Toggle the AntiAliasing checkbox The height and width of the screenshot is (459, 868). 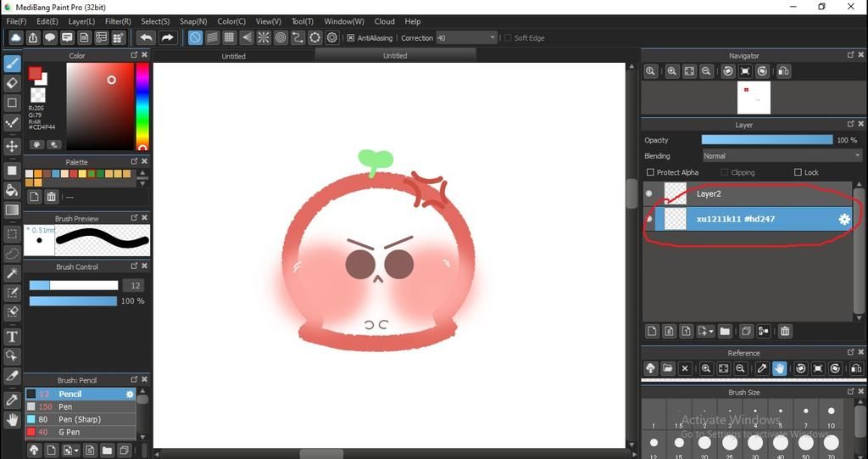(x=350, y=37)
